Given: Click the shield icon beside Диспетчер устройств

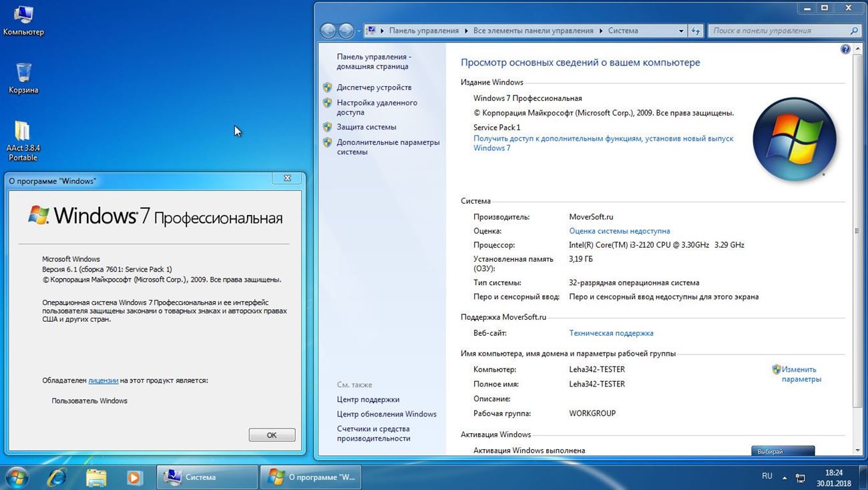Looking at the screenshot, I should [x=327, y=87].
